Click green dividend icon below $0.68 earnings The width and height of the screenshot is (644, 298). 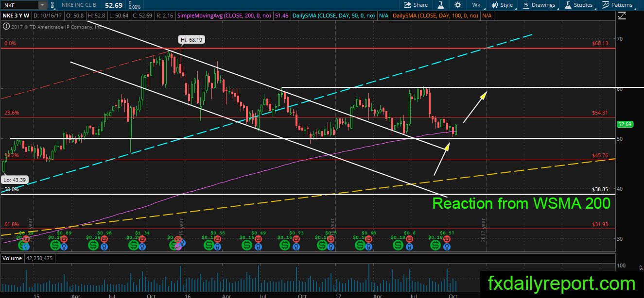point(360,246)
